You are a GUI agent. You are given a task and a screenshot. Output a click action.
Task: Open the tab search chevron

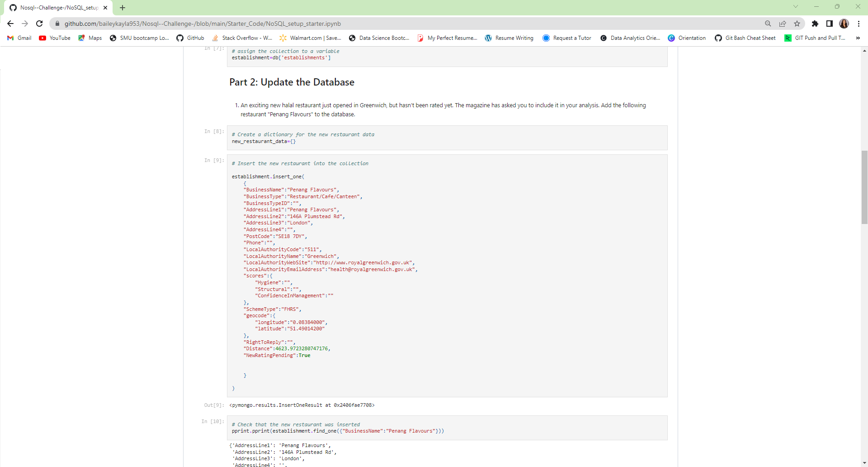coord(796,7)
